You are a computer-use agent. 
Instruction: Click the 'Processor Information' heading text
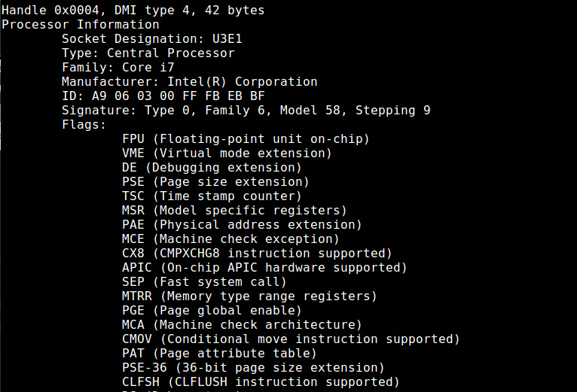80,25
